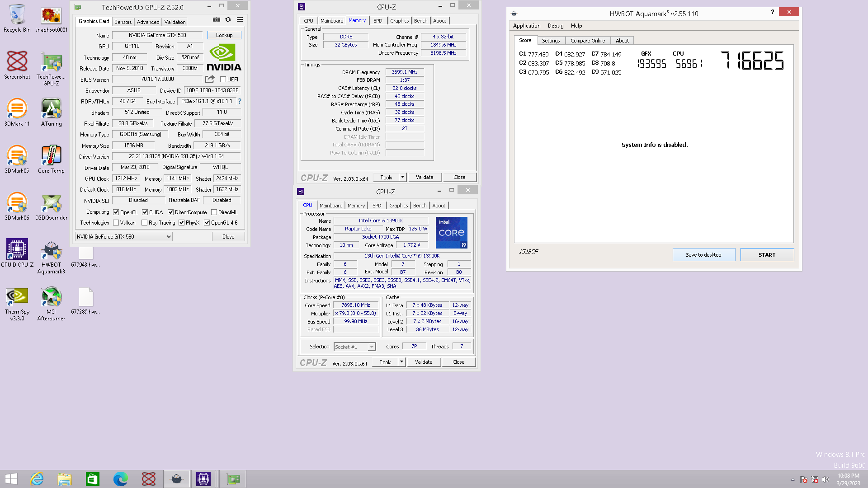Click the bus interface question mark icon
Image resolution: width=868 pixels, height=488 pixels.
pos(240,101)
